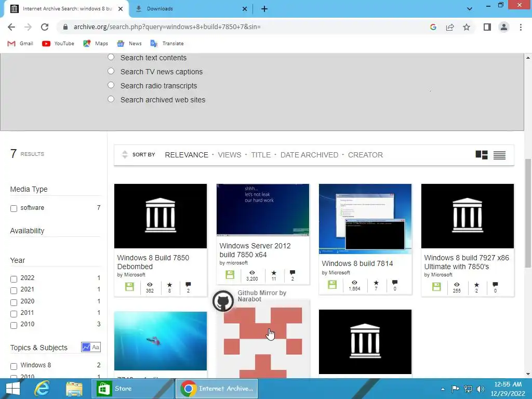Screen dimensions: 532x399
Task: Open Windows 8 build 7927 x86 Ultimate item
Action: [467, 262]
